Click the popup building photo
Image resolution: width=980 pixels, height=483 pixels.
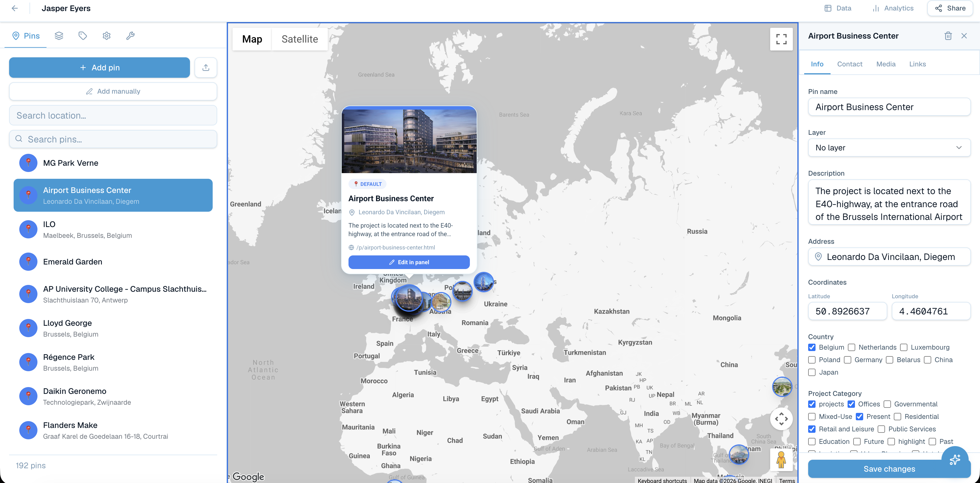(409, 141)
